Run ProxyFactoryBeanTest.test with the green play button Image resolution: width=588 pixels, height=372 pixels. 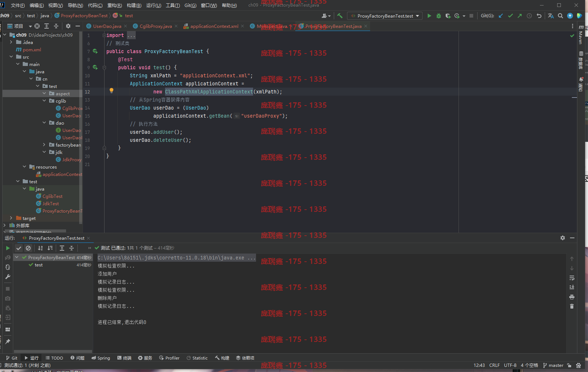click(x=429, y=16)
